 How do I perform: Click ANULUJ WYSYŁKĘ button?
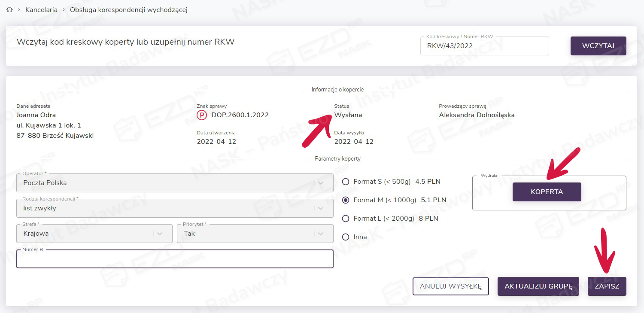[x=450, y=286]
